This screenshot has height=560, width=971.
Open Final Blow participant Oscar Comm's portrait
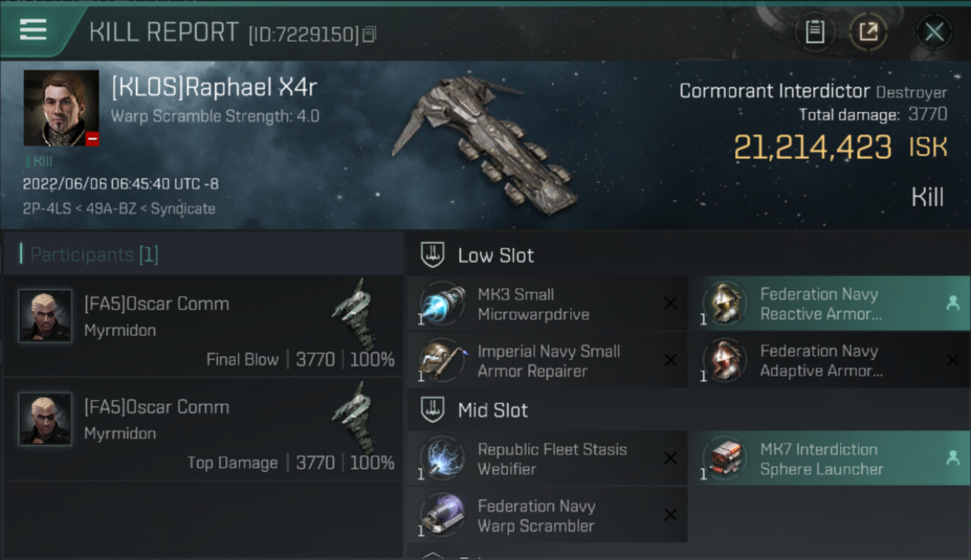coord(46,316)
